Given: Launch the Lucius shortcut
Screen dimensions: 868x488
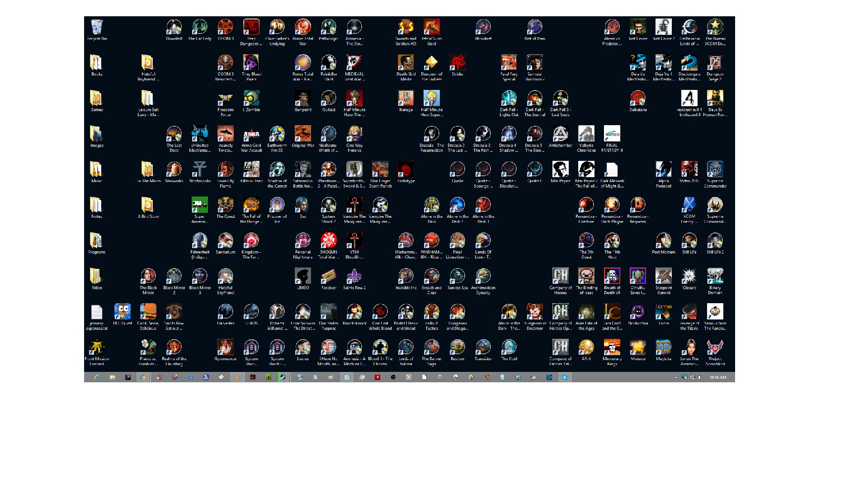Looking at the screenshot, I should point(303,351).
